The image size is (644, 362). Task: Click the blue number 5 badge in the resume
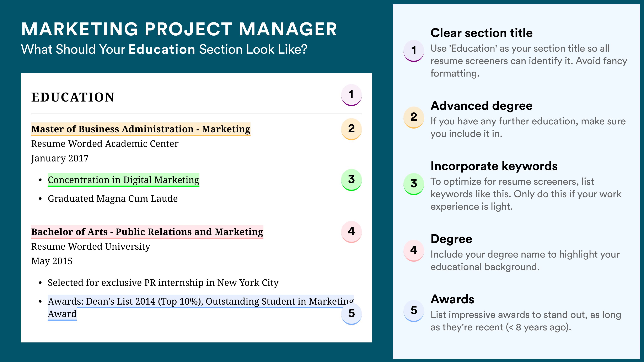pos(351,314)
